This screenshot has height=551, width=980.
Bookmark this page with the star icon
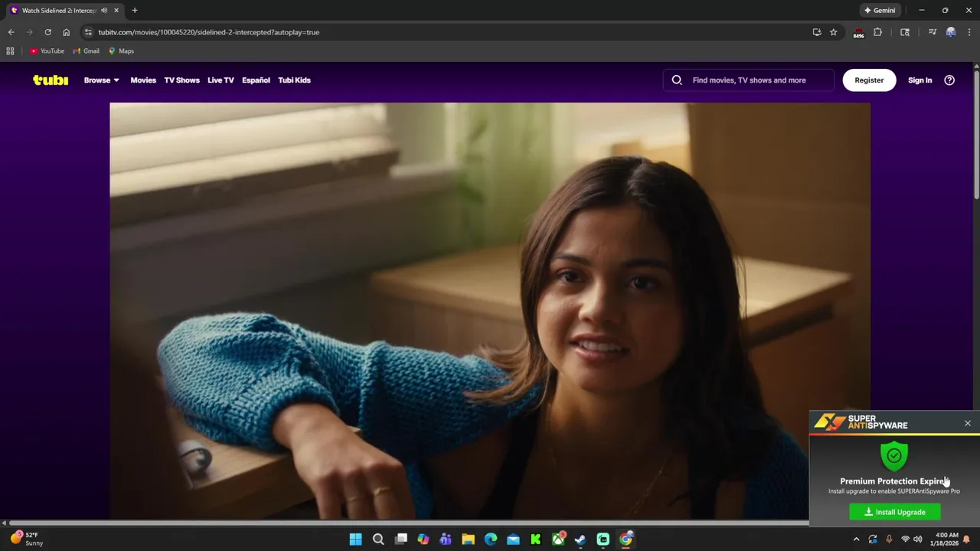pyautogui.click(x=834, y=32)
